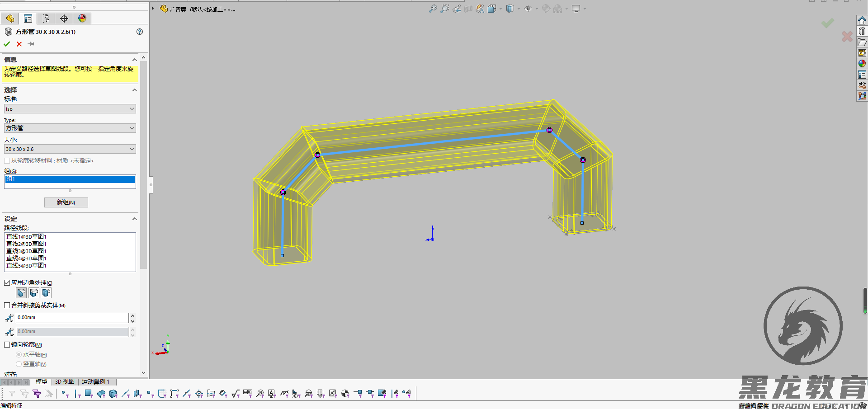Enable 从轮廓转移材料 checkbox
Screen dimensions: 868x409
[x=7, y=160]
